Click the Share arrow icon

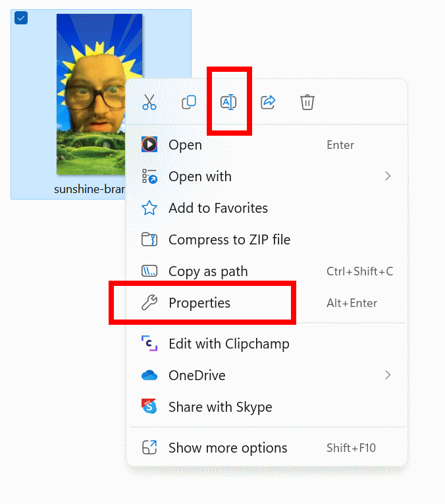[268, 102]
